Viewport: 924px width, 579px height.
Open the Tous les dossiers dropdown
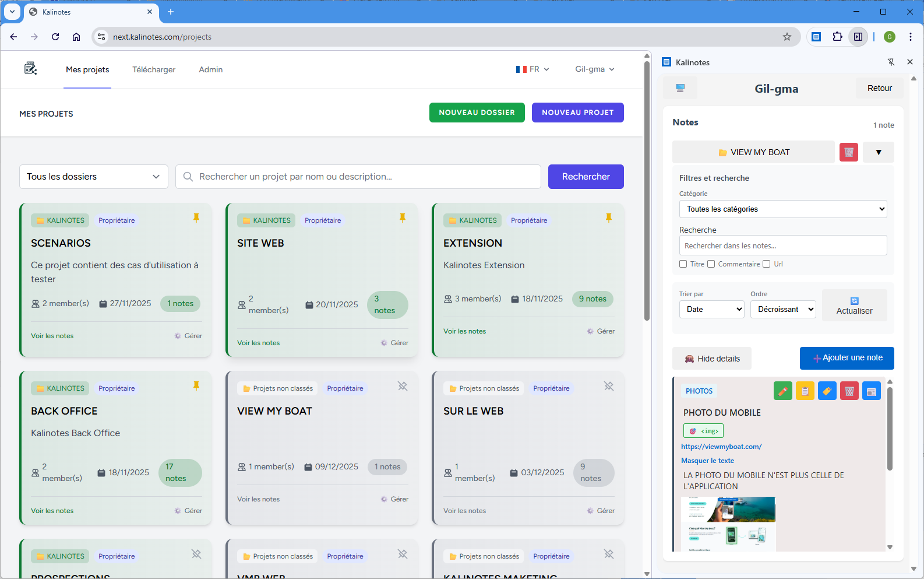[94, 177]
